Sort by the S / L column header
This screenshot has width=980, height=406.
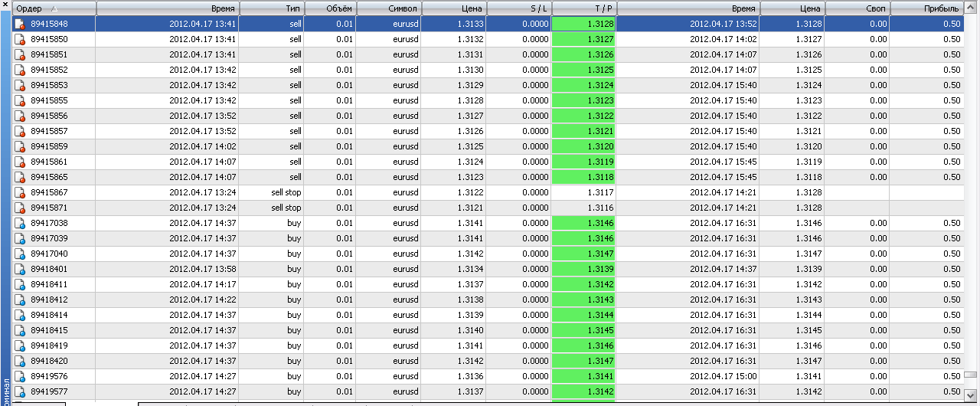tap(519, 8)
